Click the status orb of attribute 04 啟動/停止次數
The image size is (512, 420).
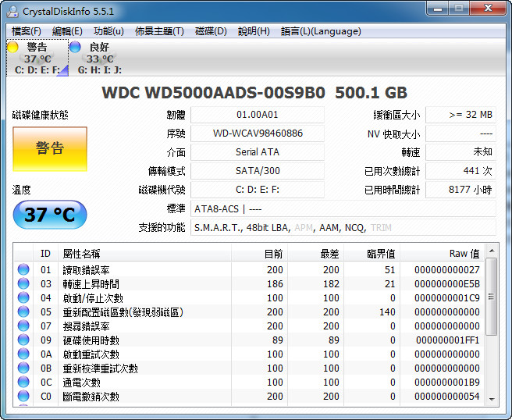(x=23, y=297)
